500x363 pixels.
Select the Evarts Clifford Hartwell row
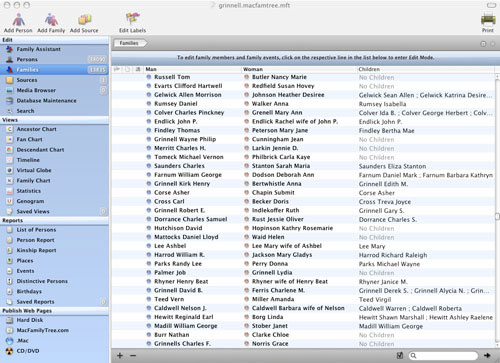click(x=303, y=86)
